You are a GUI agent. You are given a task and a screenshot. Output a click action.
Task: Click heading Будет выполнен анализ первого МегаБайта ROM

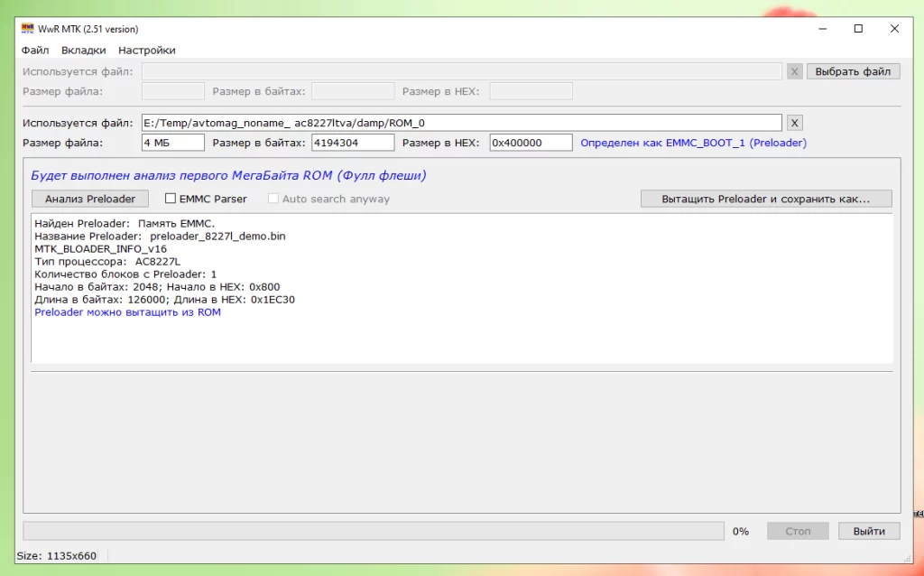(x=228, y=176)
